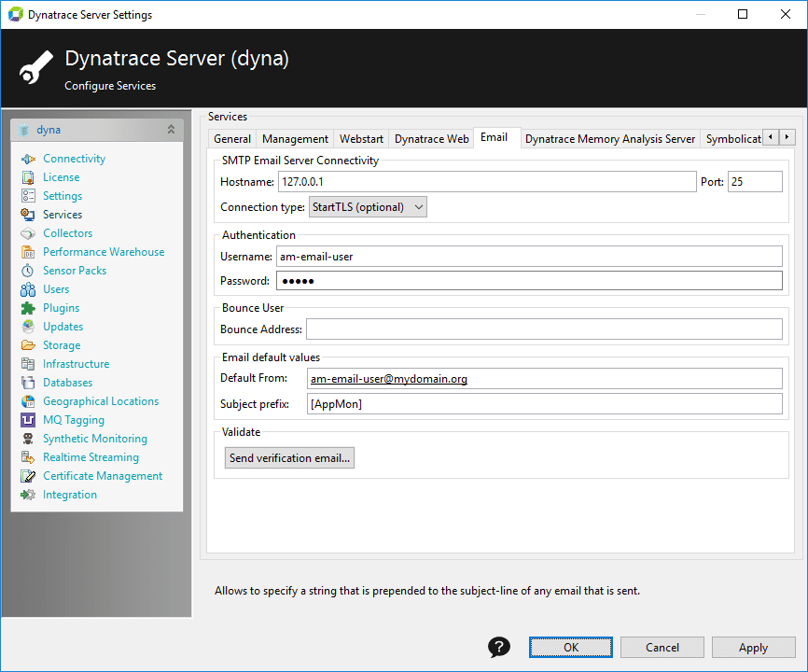Click the Bounce Address field
The width and height of the screenshot is (808, 672).
pos(544,329)
